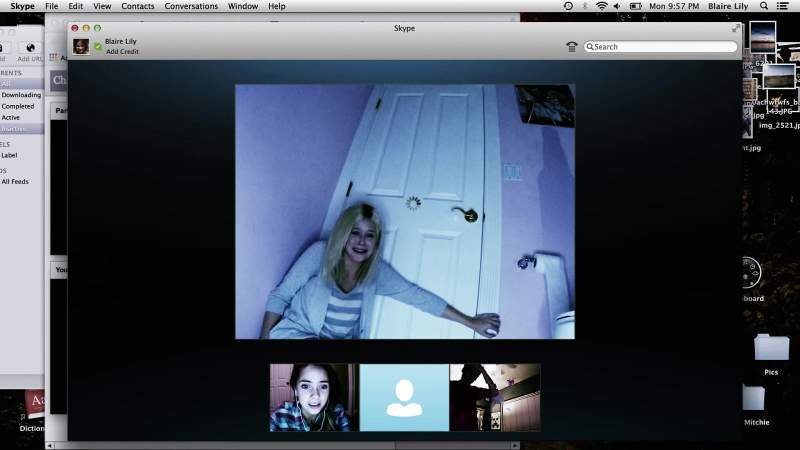Select Completed in background window sidebar
This screenshot has width=800, height=450.
[18, 106]
